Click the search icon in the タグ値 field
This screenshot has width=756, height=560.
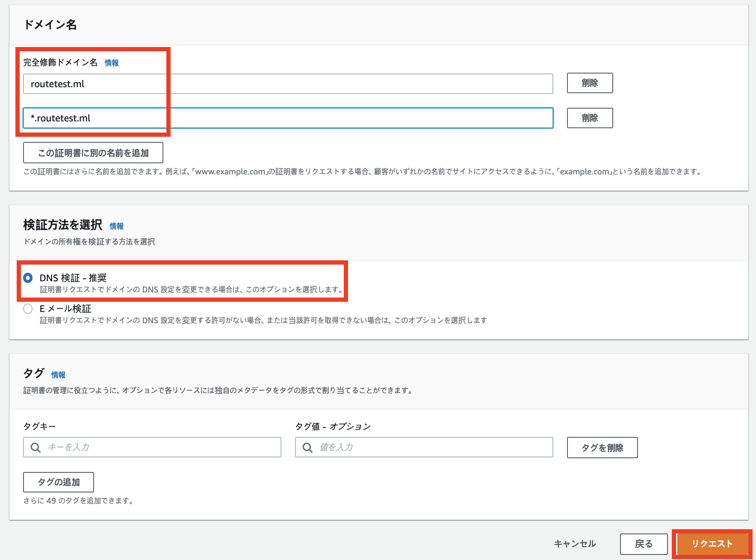[x=308, y=448]
